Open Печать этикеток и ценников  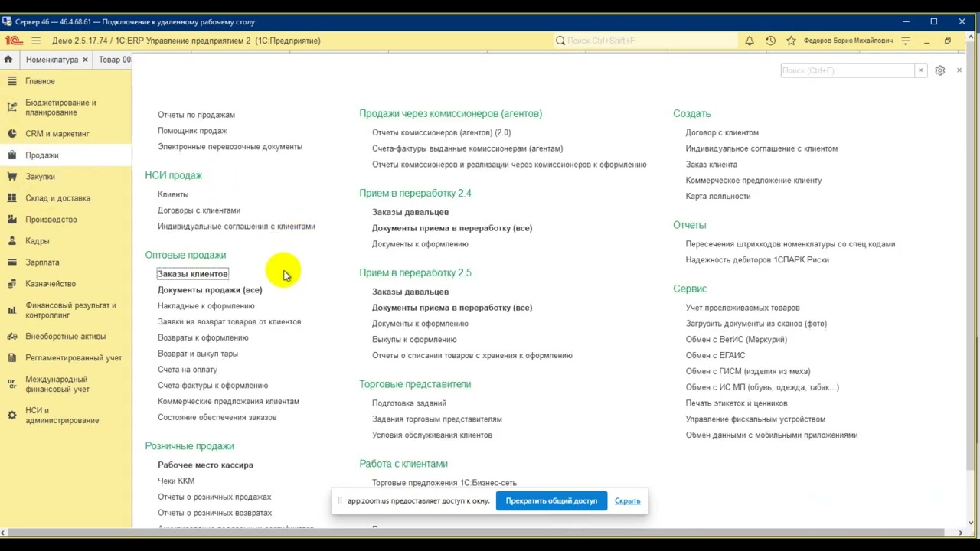737,403
